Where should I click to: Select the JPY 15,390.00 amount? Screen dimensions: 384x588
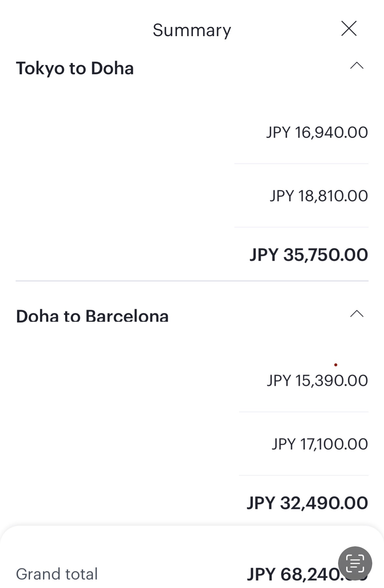(317, 381)
